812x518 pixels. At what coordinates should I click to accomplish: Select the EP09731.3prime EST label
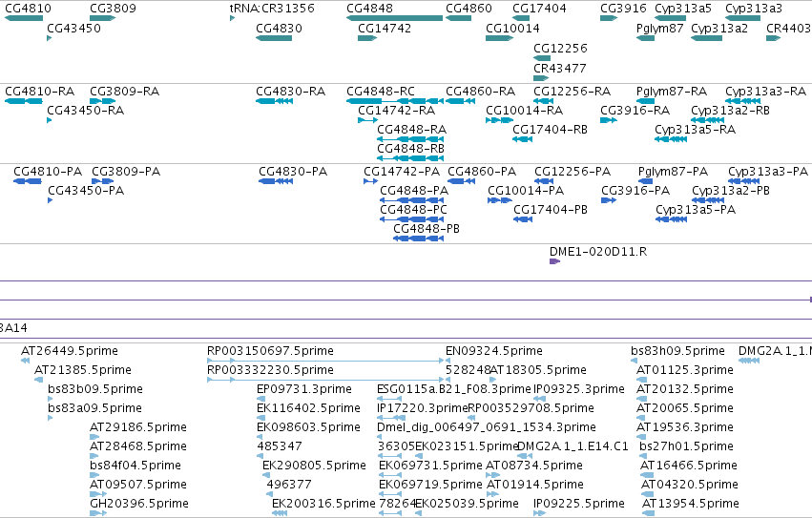(304, 389)
